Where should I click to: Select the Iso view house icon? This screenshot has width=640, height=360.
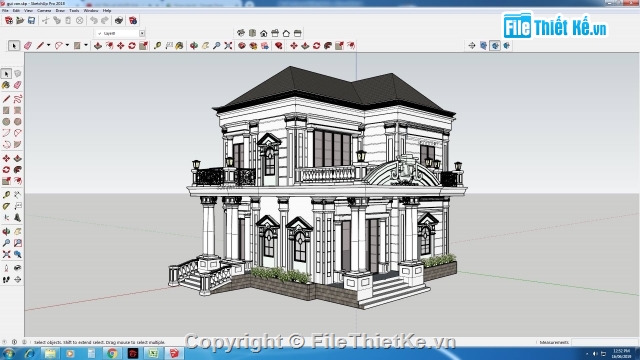click(x=241, y=33)
